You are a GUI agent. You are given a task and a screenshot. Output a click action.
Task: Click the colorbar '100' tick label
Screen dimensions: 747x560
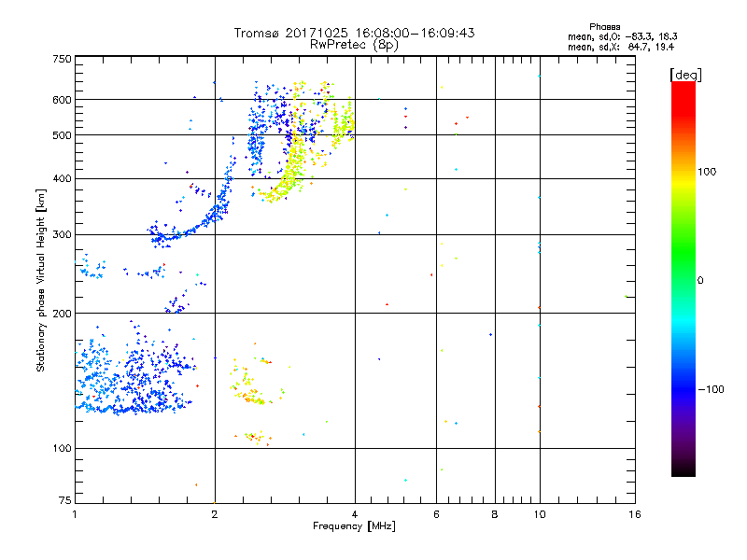[x=707, y=172]
